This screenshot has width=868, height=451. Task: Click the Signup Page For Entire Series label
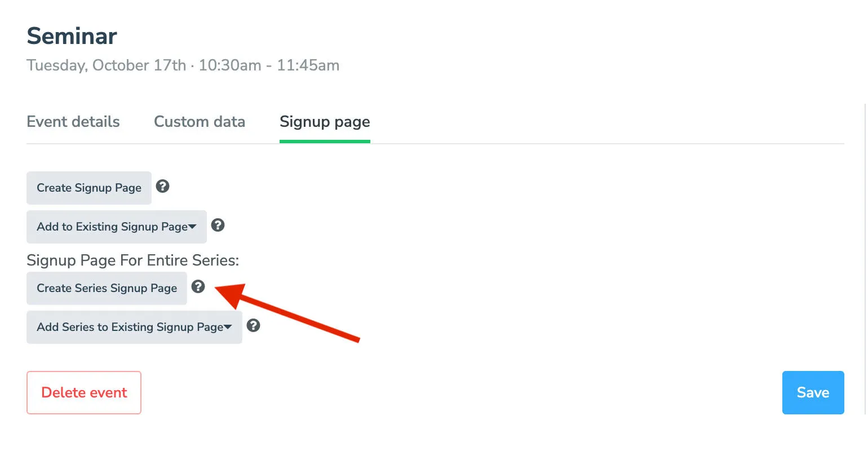[132, 260]
